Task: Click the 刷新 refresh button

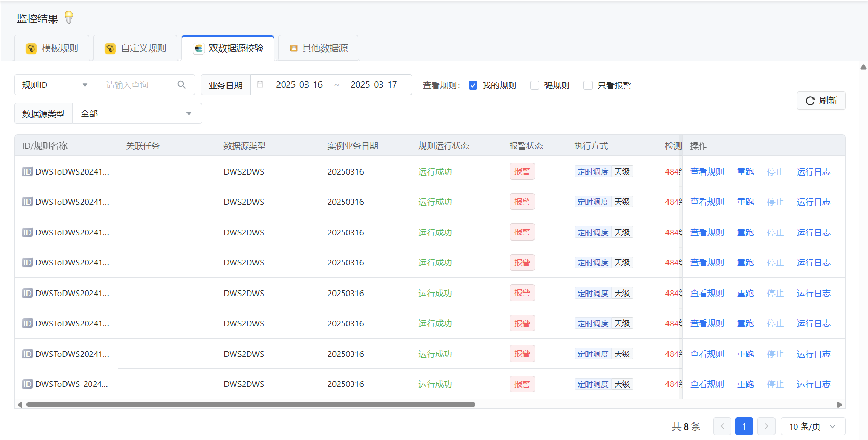Action: [821, 101]
